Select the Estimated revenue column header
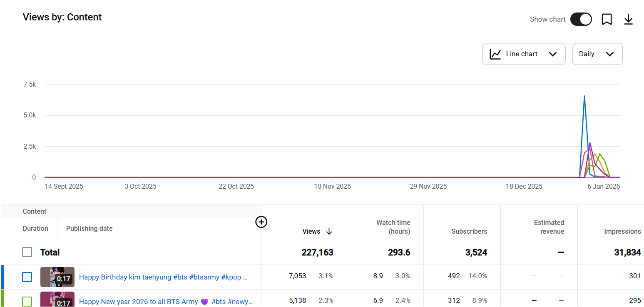 coord(549,227)
